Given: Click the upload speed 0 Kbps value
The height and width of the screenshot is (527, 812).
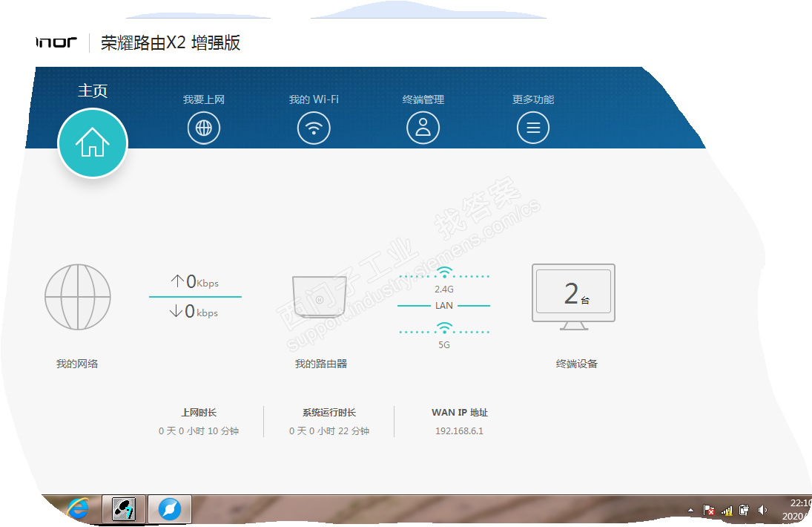Looking at the screenshot, I should click(195, 282).
